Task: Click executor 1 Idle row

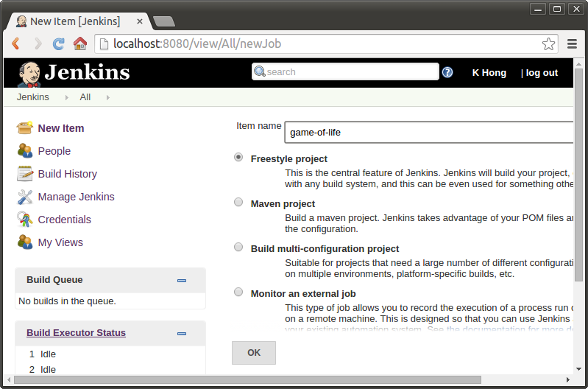Action: (110, 354)
